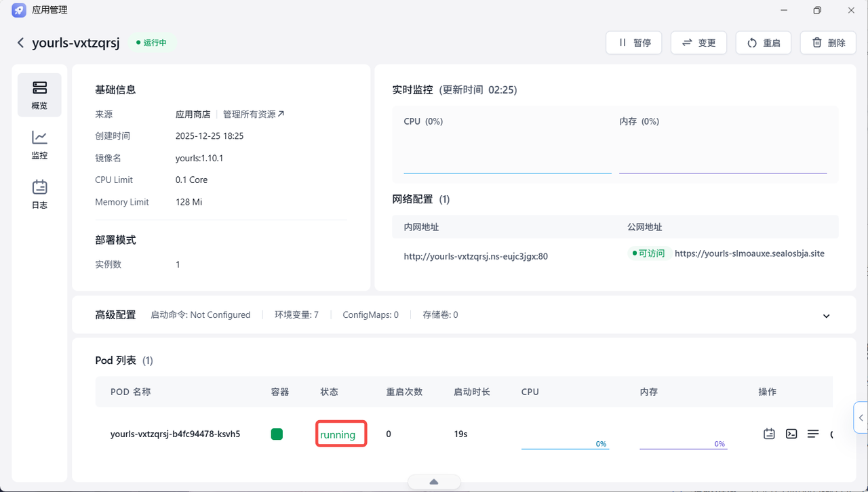Click 网络配置 (1) heading
The image size is (868, 492).
point(420,199)
